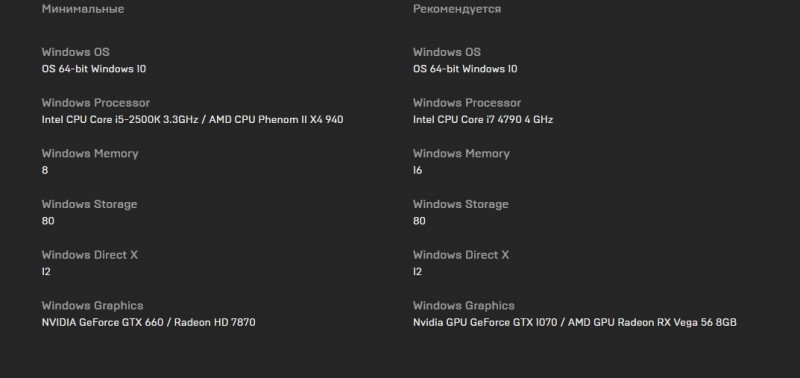Click the Рекомендуется heading

(457, 9)
